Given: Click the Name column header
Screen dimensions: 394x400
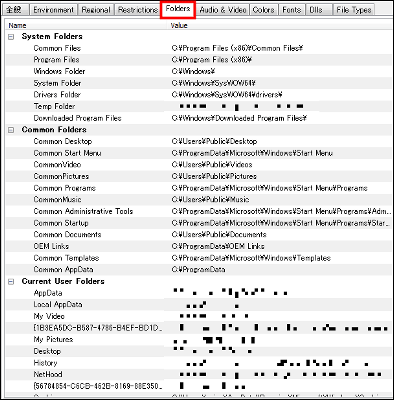Looking at the screenshot, I should tap(86, 25).
